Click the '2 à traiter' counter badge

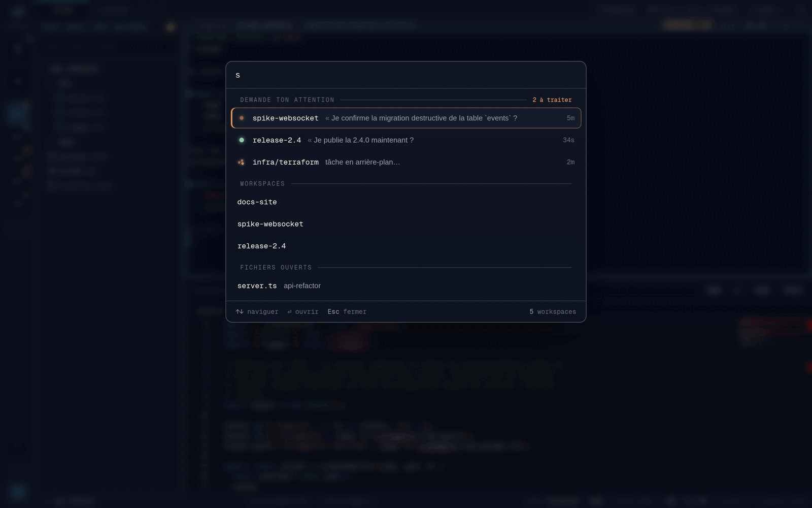tap(552, 100)
